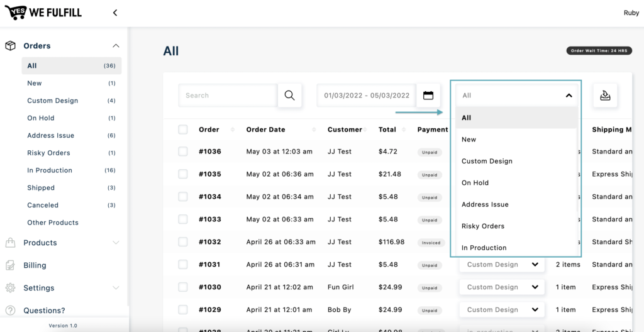The height and width of the screenshot is (332, 644).
Task: Click the Customer column header
Action: (345, 130)
